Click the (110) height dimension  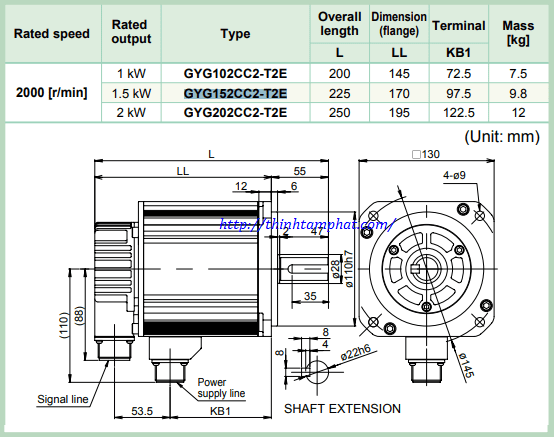(x=64, y=325)
